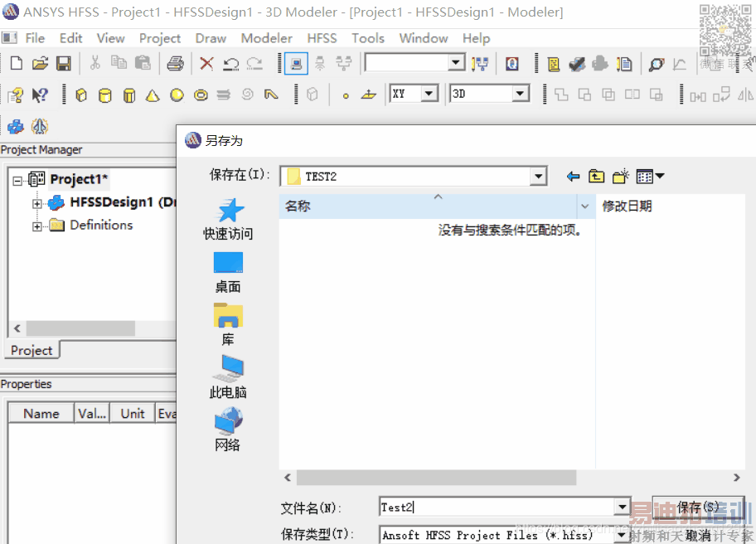Select the Draw plane tool
This screenshot has height=544, width=756.
click(369, 95)
